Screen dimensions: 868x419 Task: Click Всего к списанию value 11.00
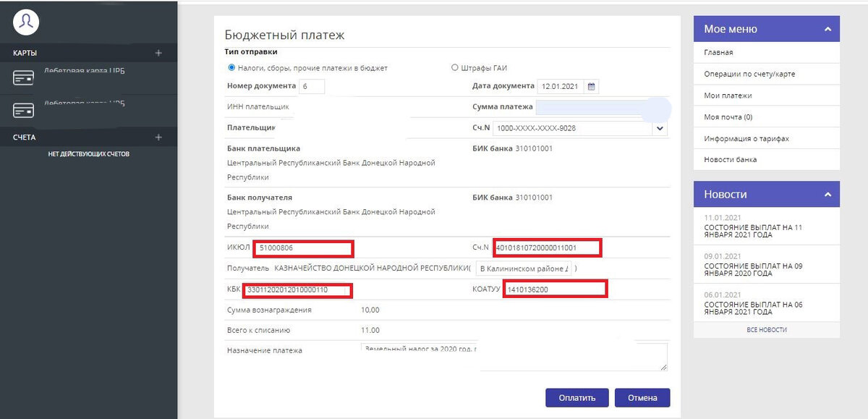click(x=370, y=330)
